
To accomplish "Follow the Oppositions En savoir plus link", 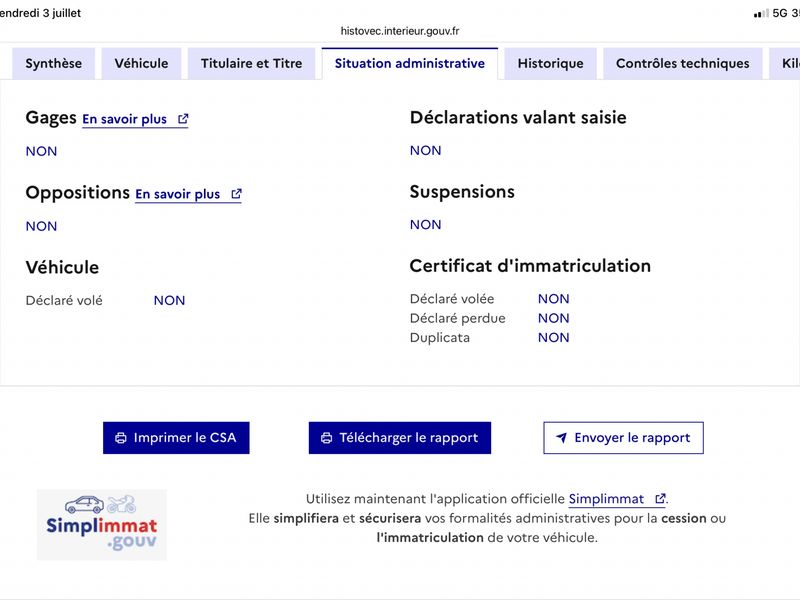I will pos(188,194).
